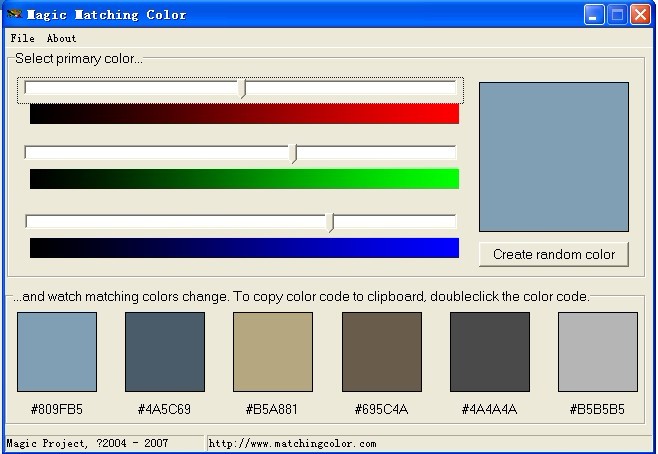
Task: Select the #4A5C69 dark slate swatch
Action: tap(165, 352)
